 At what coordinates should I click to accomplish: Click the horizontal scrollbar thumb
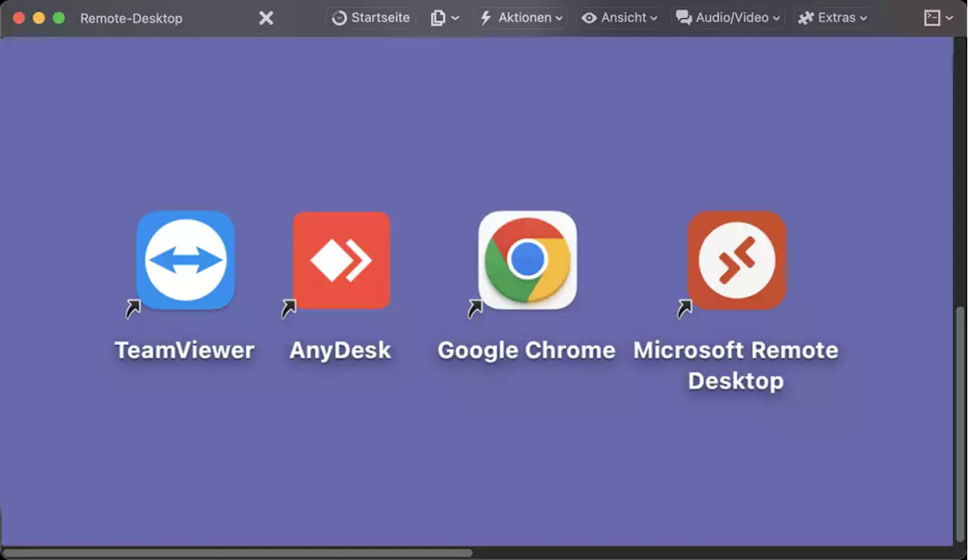(237, 553)
